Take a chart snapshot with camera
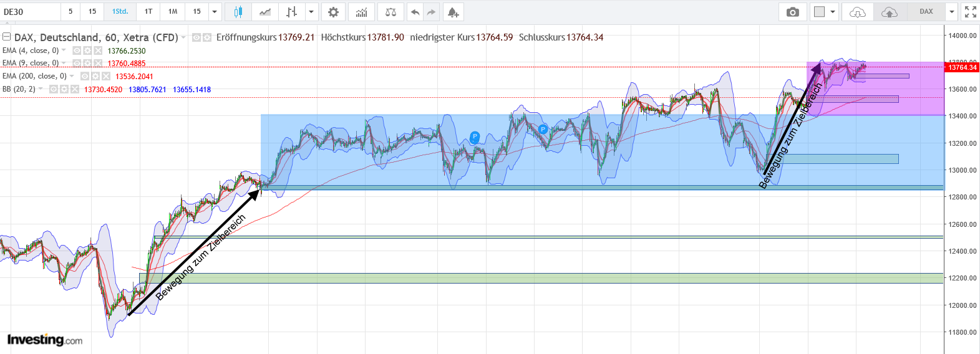This screenshot has height=354, width=980. [x=792, y=12]
